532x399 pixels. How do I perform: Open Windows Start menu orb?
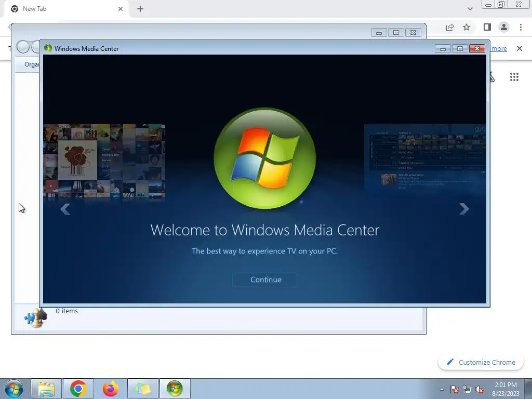pos(14,389)
